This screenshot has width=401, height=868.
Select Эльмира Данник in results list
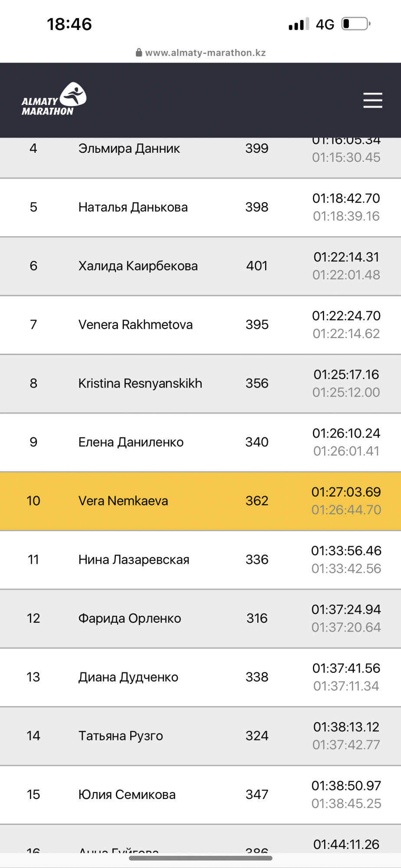point(129,148)
